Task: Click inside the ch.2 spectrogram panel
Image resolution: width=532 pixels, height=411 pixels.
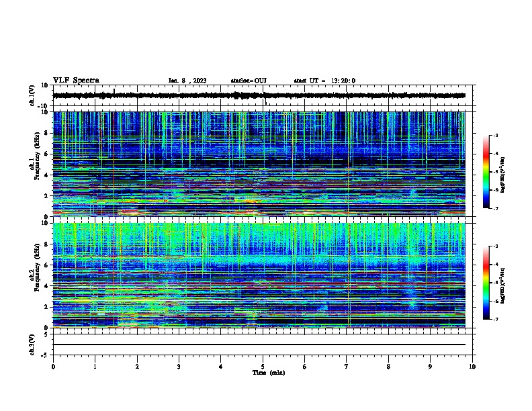Action: (259, 275)
